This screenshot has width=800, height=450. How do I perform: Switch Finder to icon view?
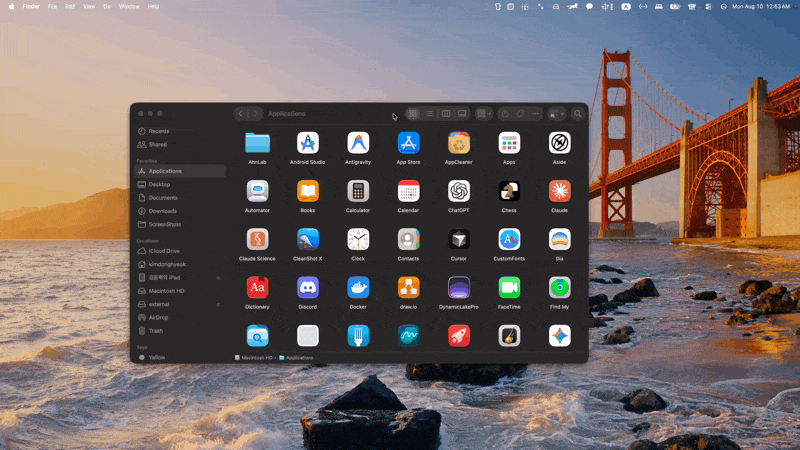click(413, 113)
